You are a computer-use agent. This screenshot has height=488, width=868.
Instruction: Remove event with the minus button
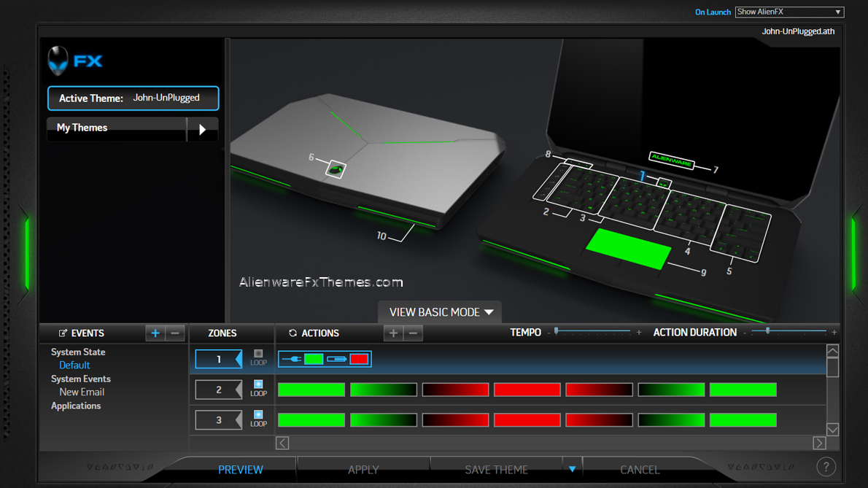[x=175, y=333]
